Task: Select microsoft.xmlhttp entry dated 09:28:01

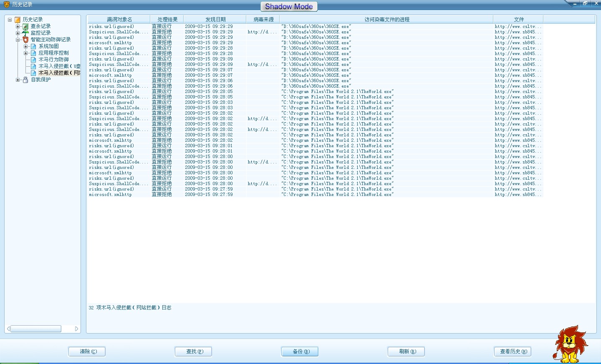Action: (x=315, y=151)
